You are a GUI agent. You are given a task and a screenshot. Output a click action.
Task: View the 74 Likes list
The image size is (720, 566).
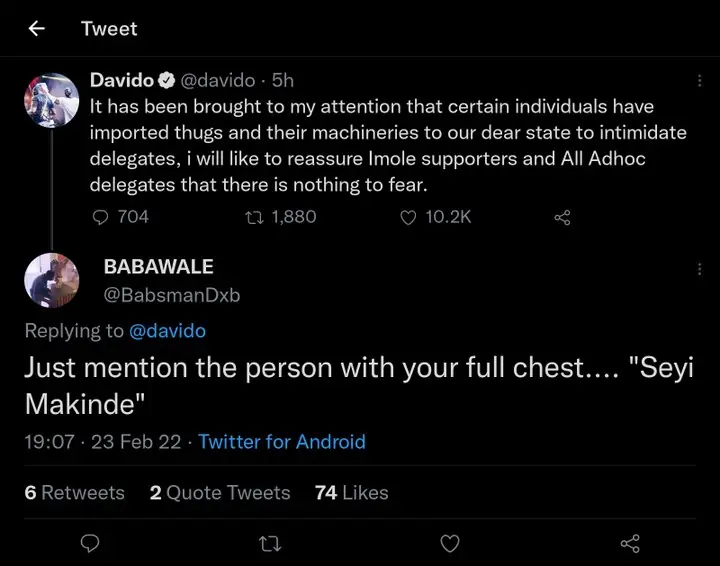(x=351, y=493)
